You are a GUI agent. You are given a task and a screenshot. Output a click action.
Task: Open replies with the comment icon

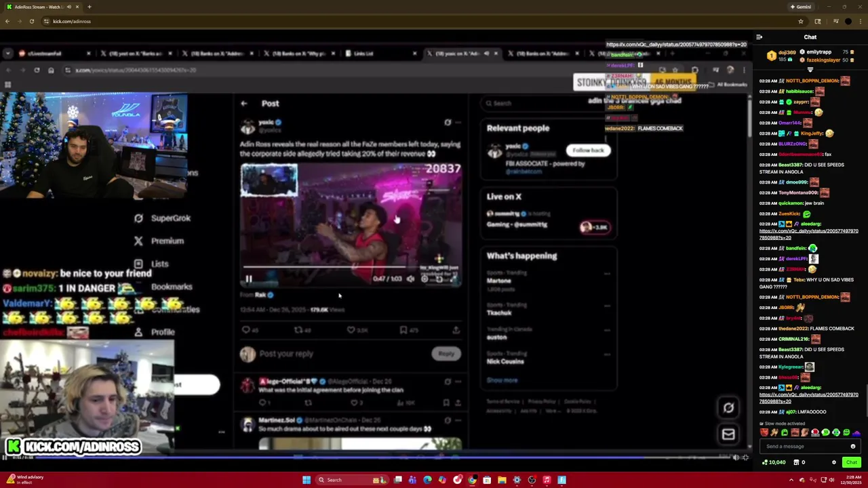(x=246, y=330)
